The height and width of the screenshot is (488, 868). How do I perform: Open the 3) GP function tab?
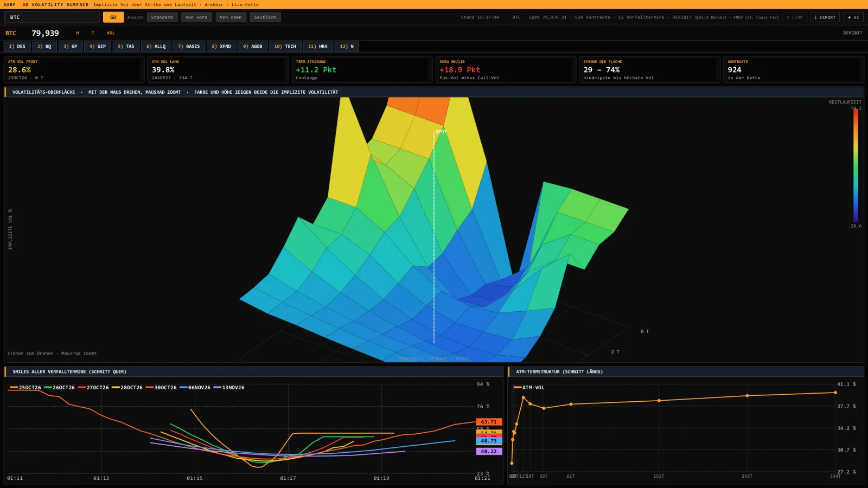71,47
